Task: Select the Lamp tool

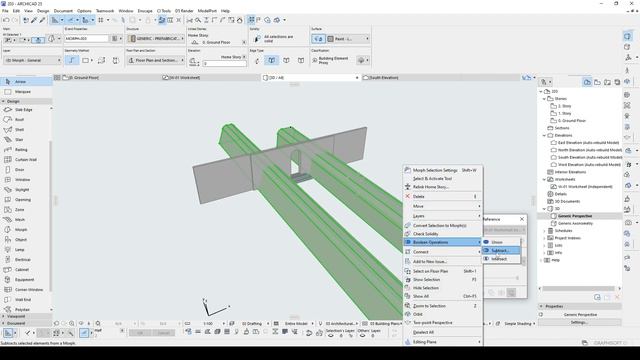Action: click(25, 249)
